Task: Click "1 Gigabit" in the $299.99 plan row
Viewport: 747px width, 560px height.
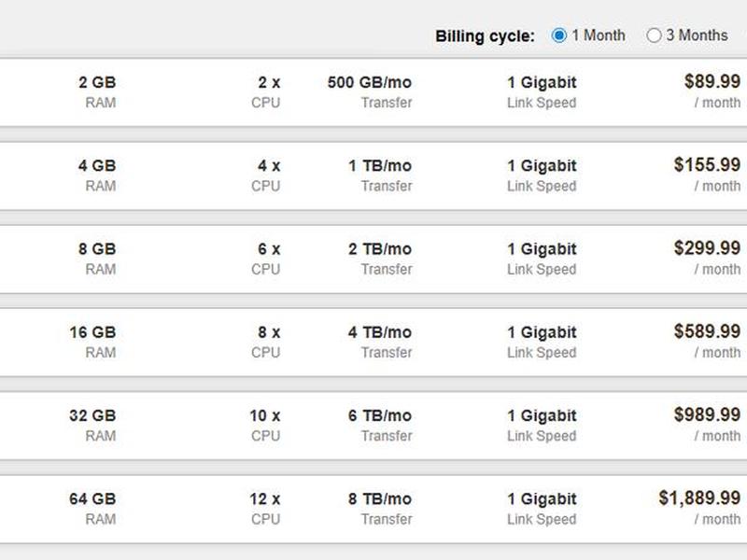Action: (543, 249)
